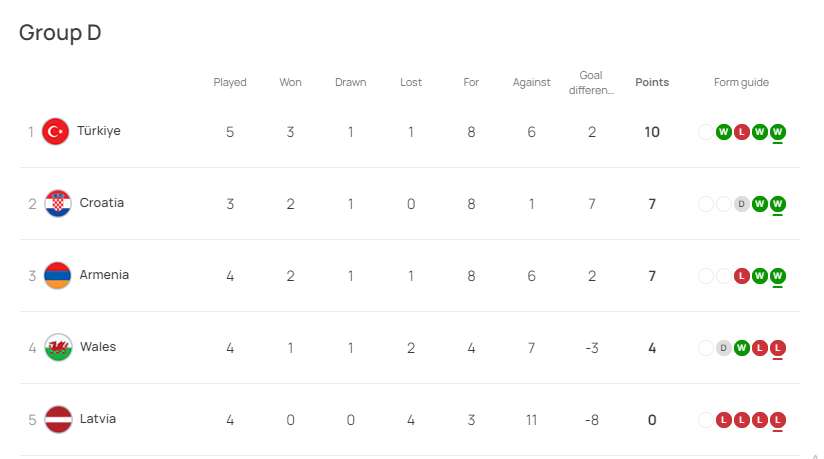The width and height of the screenshot is (824, 459).
Task: Click Türkiye's red loss form badge
Action: coord(741,131)
